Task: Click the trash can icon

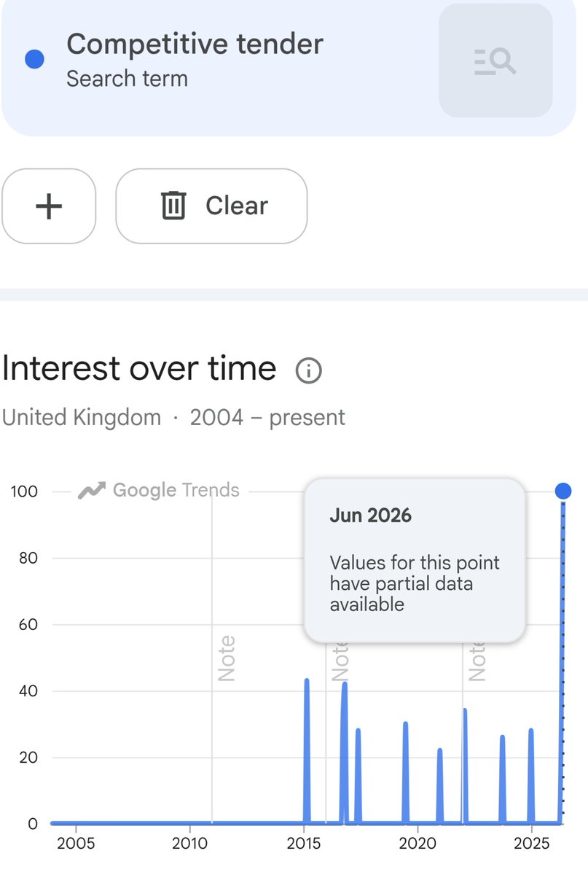Action: [x=173, y=206]
